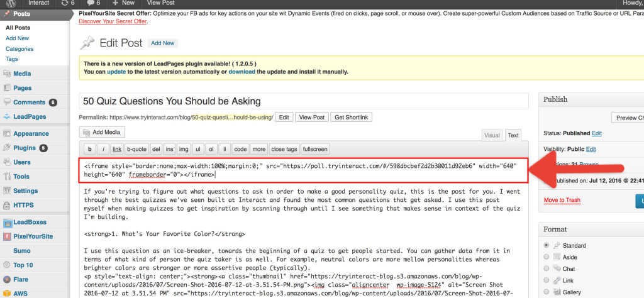Click the HTTPS lock icon in sidebar

(7, 205)
